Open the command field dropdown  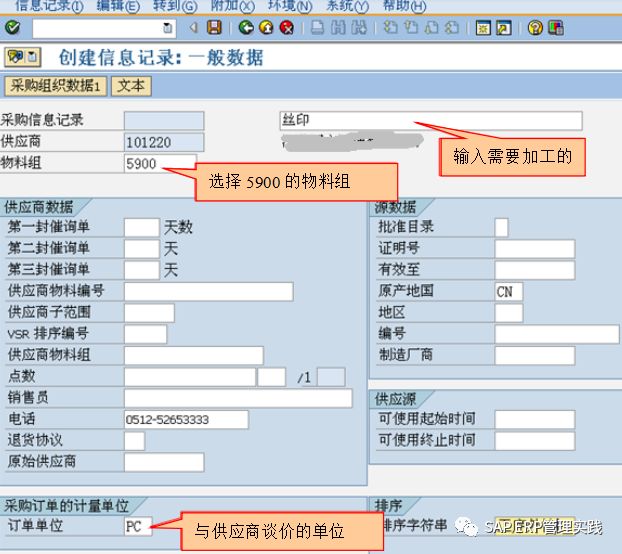[167, 28]
